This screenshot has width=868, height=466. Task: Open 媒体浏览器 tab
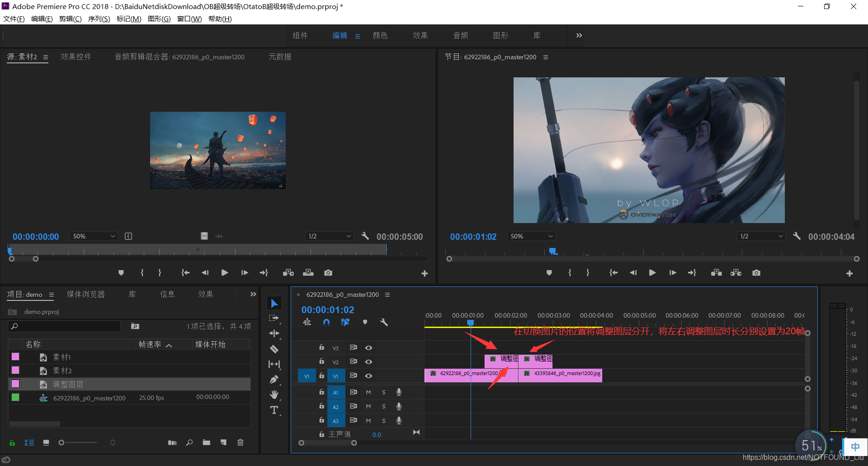pos(86,294)
